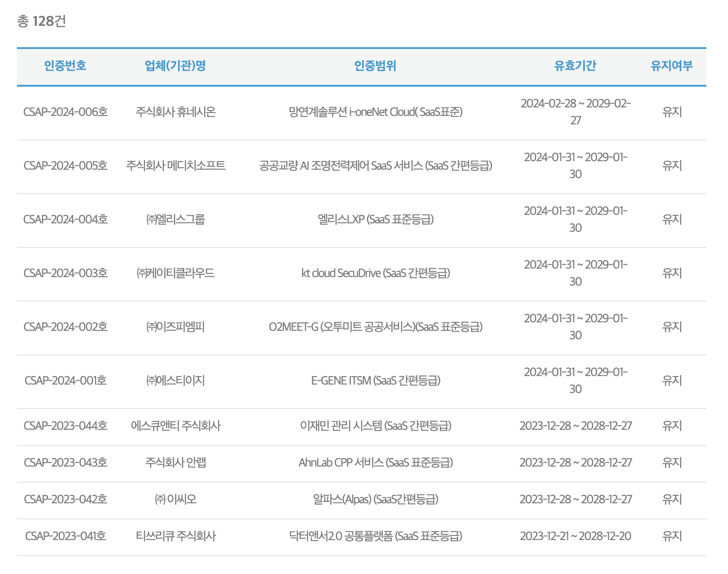This screenshot has width=728, height=574.
Task: Select validity period 2023-12-21 ~ 2028-12-20
Action: (x=575, y=536)
